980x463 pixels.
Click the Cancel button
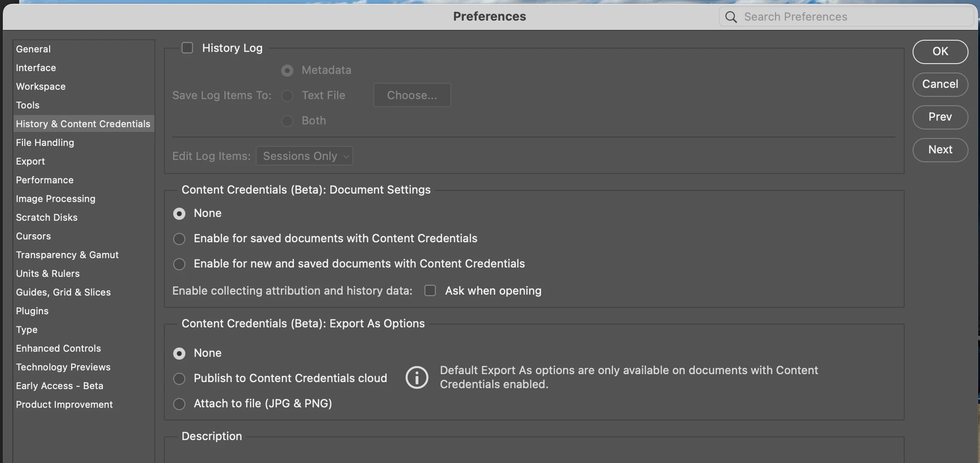940,84
